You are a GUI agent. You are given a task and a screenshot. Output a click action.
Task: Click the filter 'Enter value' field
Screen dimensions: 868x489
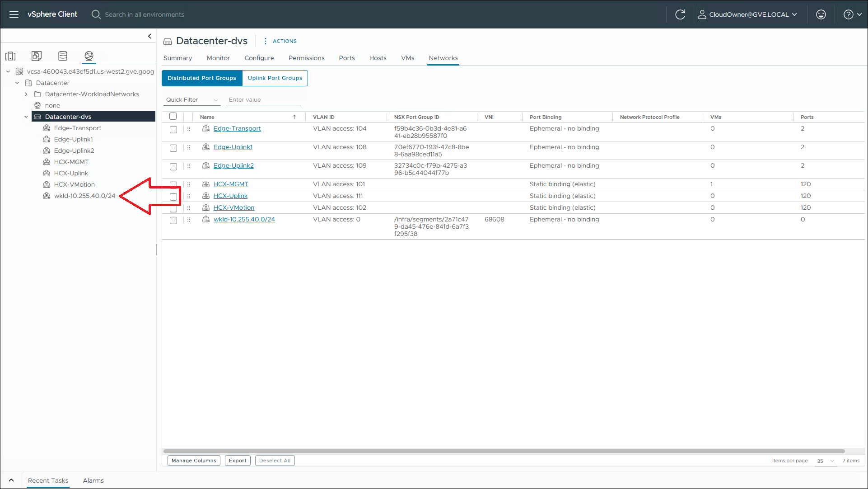[264, 100]
